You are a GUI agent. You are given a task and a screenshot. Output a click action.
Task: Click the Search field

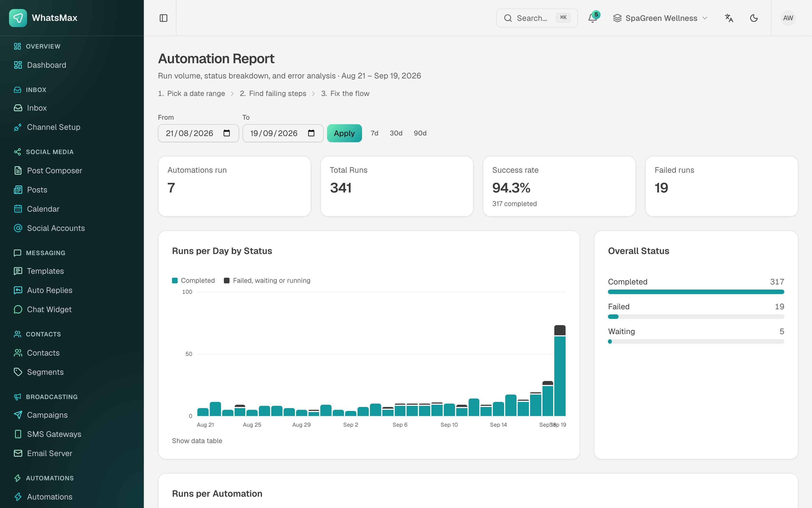coord(537,18)
